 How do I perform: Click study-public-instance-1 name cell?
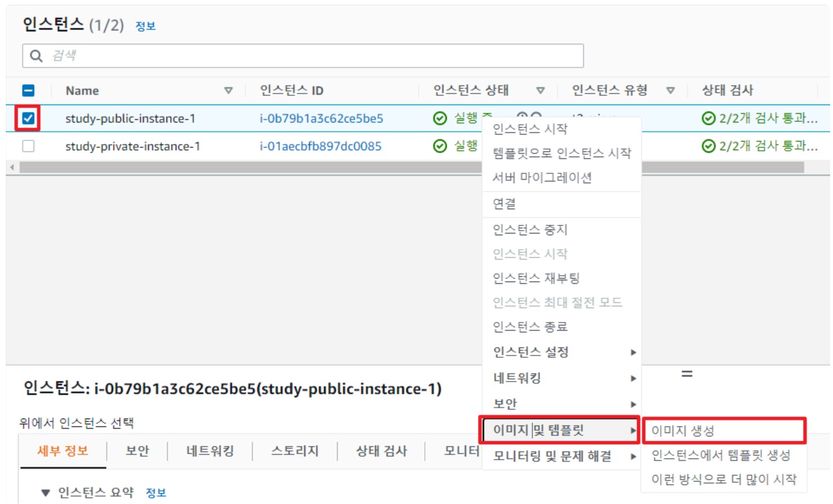coord(131,118)
